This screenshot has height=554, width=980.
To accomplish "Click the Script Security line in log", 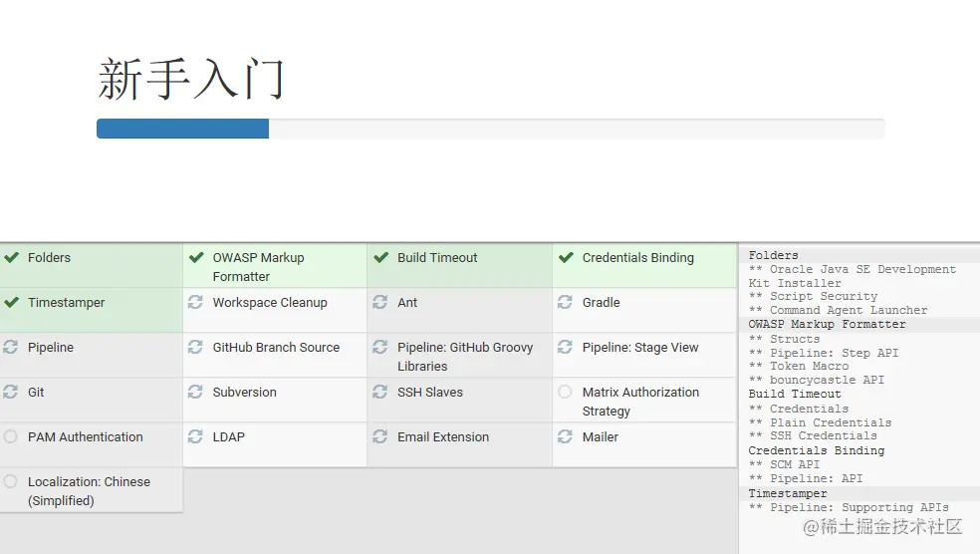I will [x=813, y=296].
